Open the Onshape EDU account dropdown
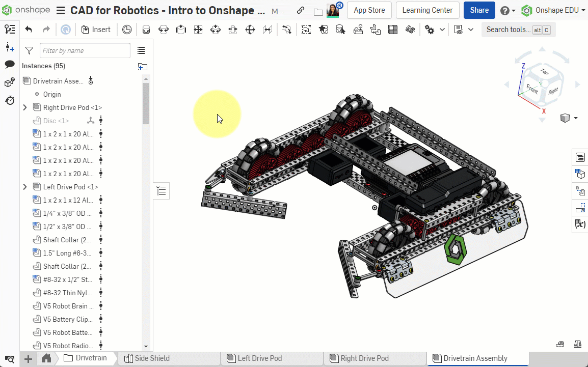Image resolution: width=588 pixels, height=367 pixels. point(553,10)
